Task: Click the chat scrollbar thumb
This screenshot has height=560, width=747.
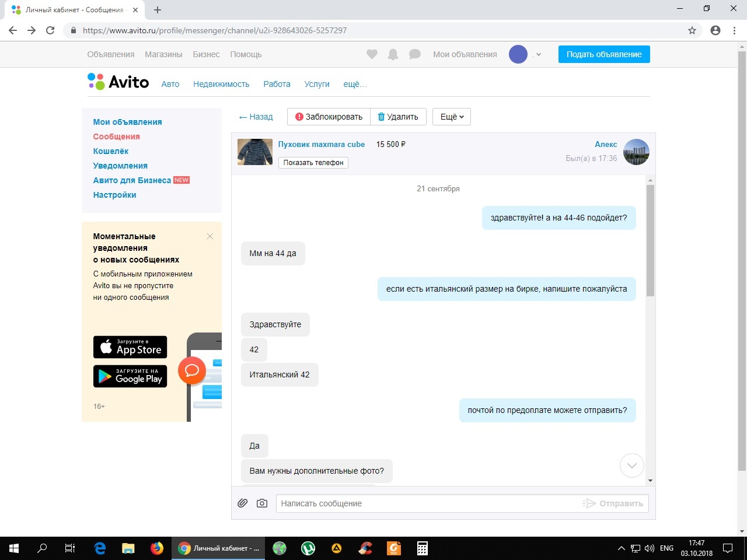Action: click(650, 239)
